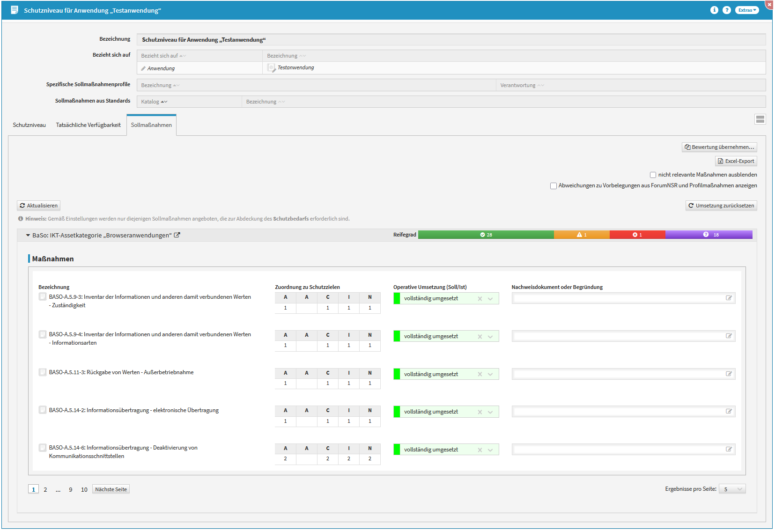Viewport: 775px width, 532px height.
Task: Click edit icon in BASO-A.5.14-6 Nachweisdokument field
Action: tap(729, 450)
